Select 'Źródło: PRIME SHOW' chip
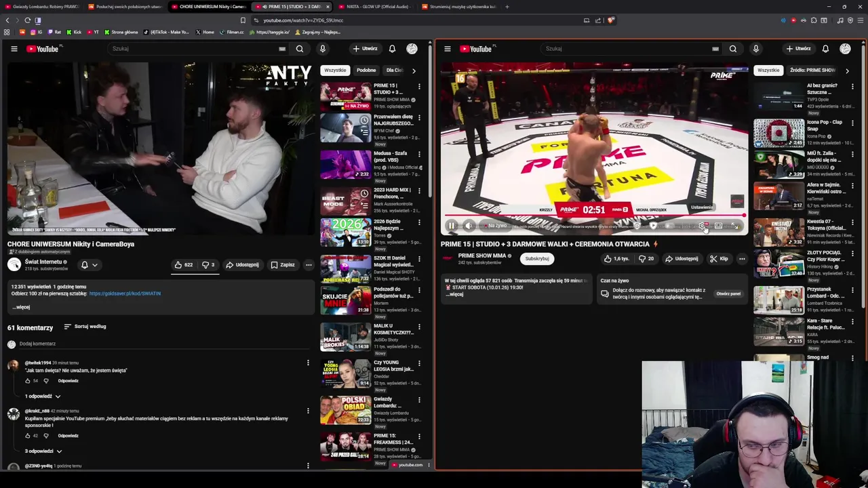 click(812, 70)
